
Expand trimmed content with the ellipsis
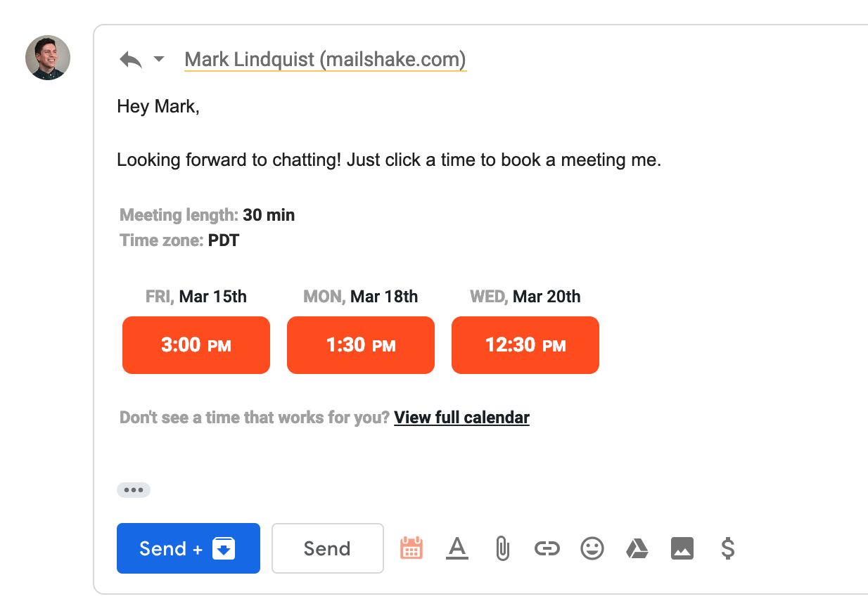coord(134,490)
